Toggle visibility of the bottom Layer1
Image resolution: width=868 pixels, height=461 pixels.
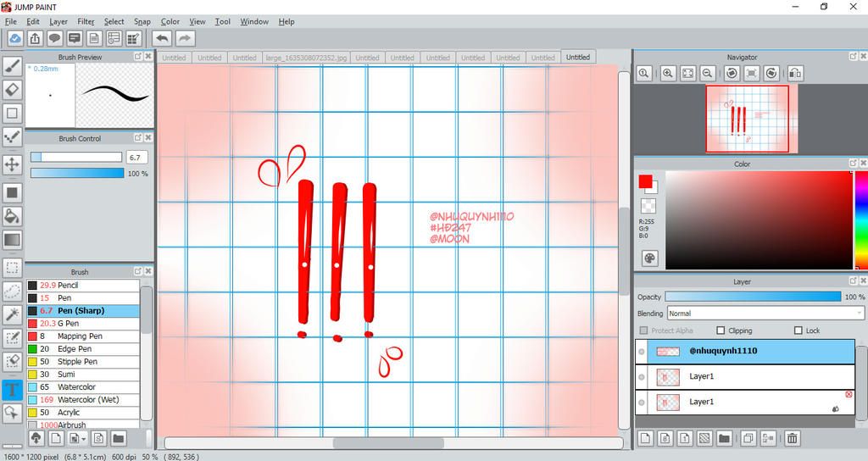coord(642,403)
